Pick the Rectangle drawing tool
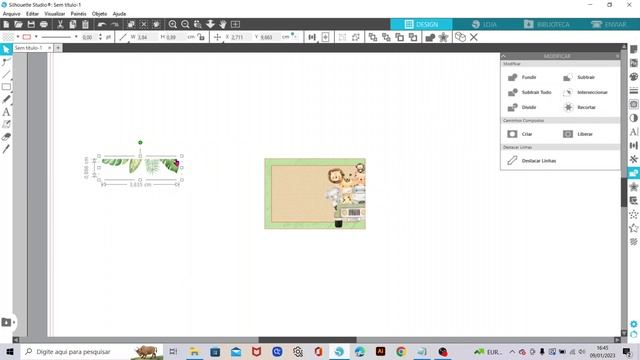Viewport: 640px width, 360px height. (6, 87)
